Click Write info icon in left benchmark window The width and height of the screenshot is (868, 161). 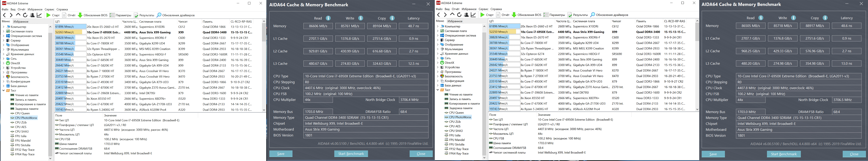click(x=361, y=18)
